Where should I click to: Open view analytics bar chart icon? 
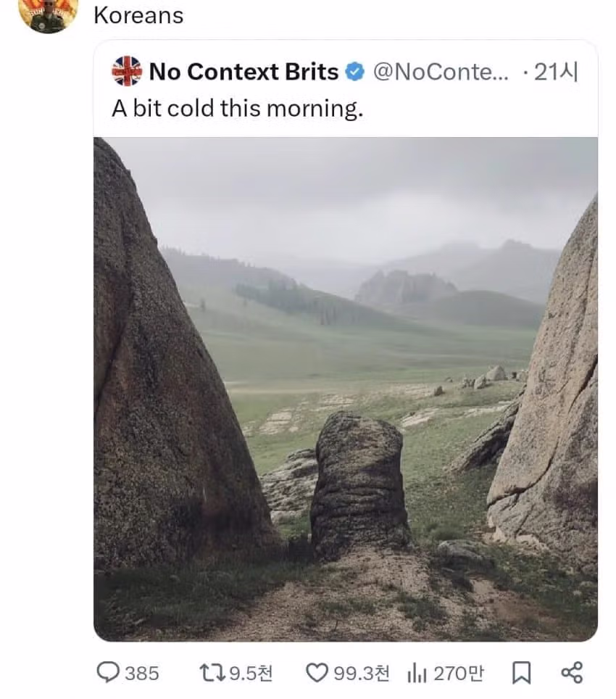416,673
